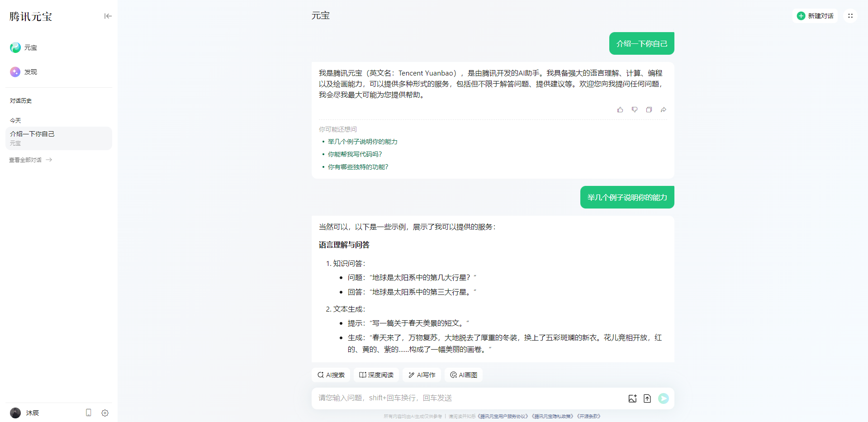
Task: Click the 元宝 chat title header
Action: [321, 16]
